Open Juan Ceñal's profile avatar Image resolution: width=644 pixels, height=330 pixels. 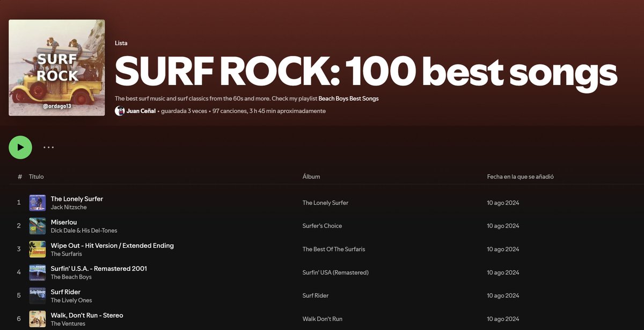120,111
